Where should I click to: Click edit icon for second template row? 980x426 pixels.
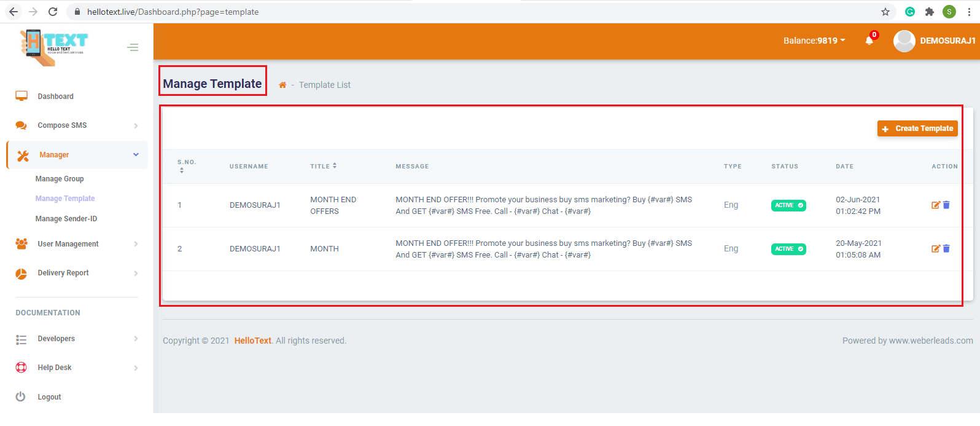coord(935,249)
